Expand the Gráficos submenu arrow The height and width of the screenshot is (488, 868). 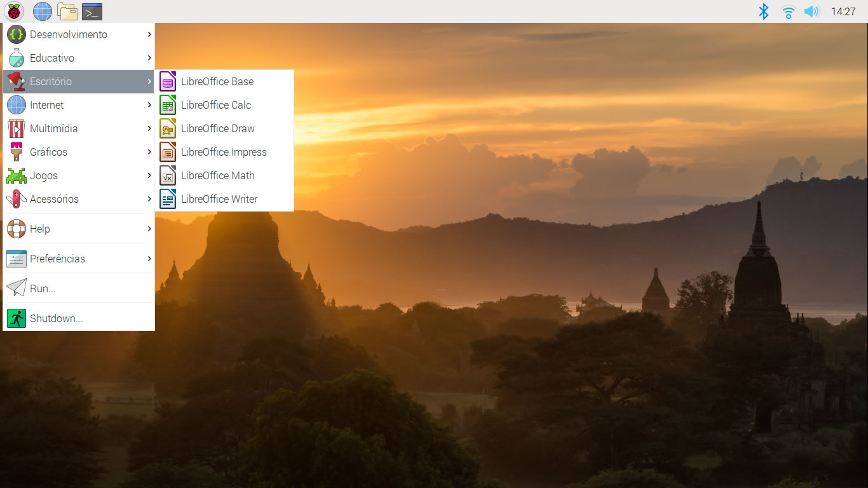149,152
